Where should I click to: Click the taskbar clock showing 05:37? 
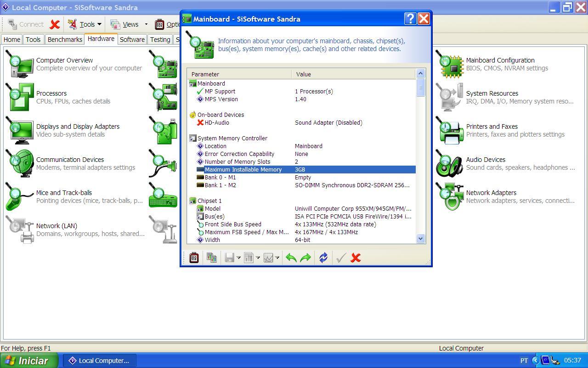tap(572, 361)
